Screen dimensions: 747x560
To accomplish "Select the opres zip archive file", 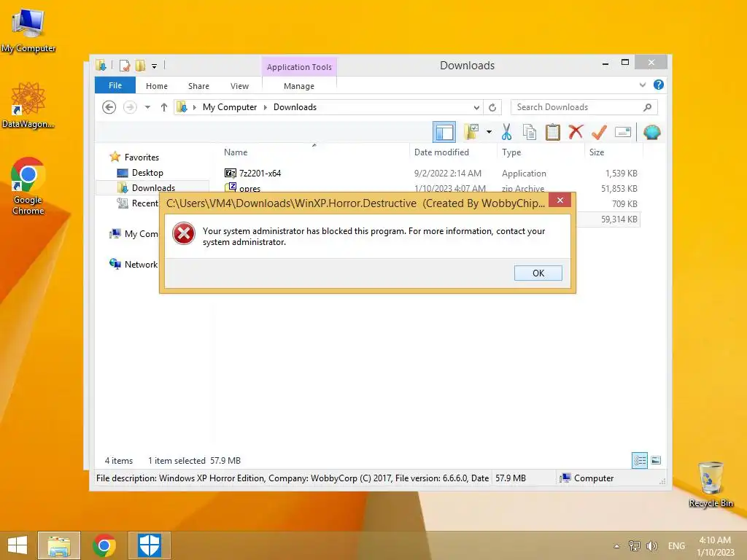I will (x=249, y=188).
